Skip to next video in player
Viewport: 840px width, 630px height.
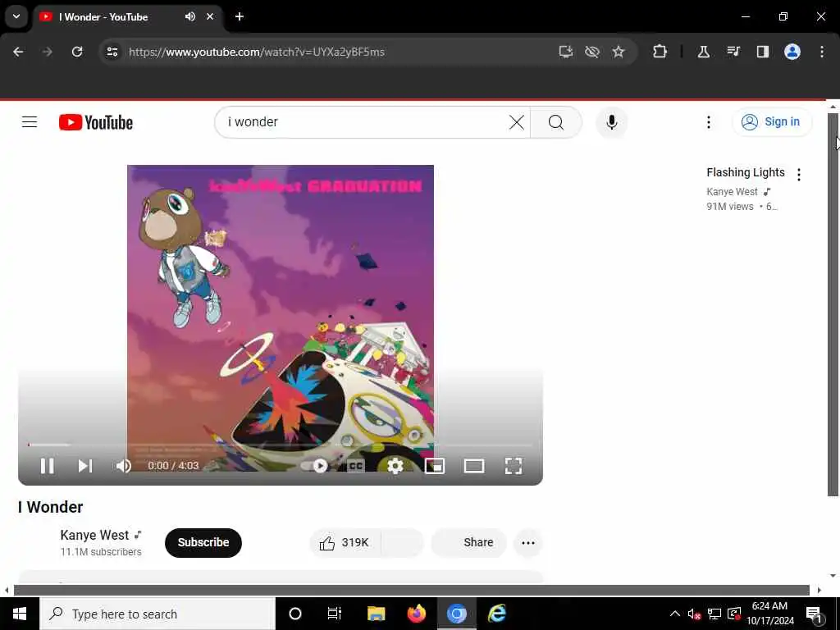85,466
